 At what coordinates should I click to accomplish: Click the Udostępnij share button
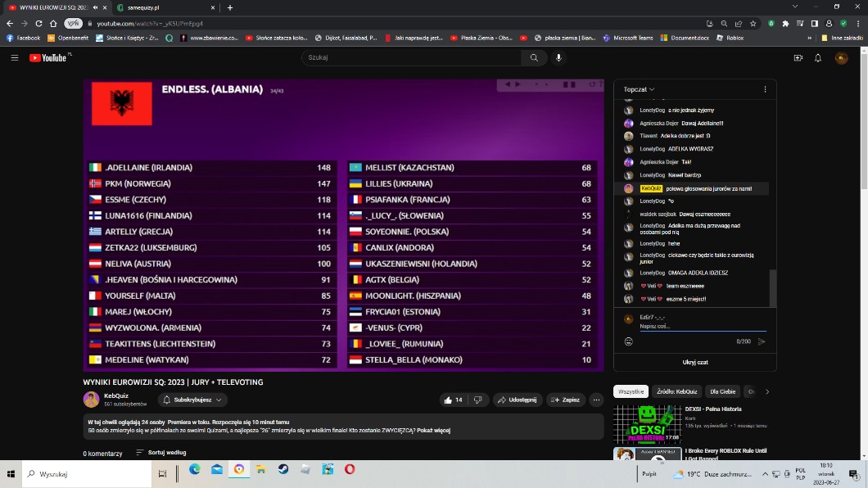(518, 400)
